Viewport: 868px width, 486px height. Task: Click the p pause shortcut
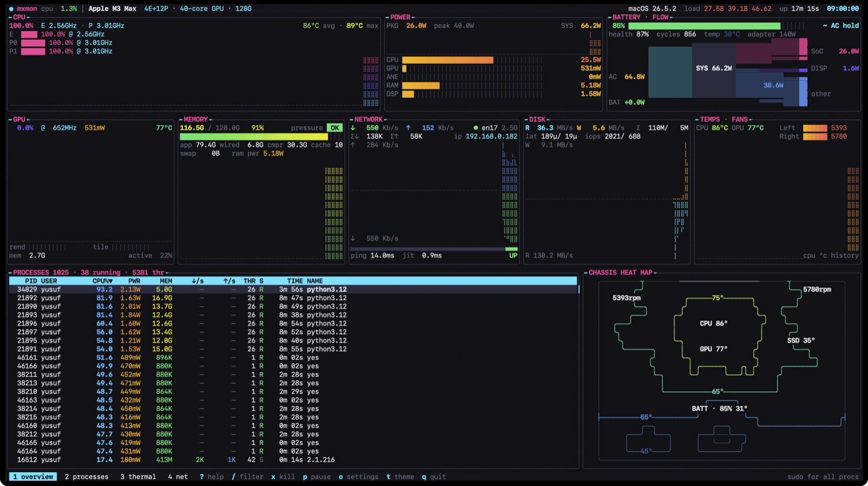[317, 477]
